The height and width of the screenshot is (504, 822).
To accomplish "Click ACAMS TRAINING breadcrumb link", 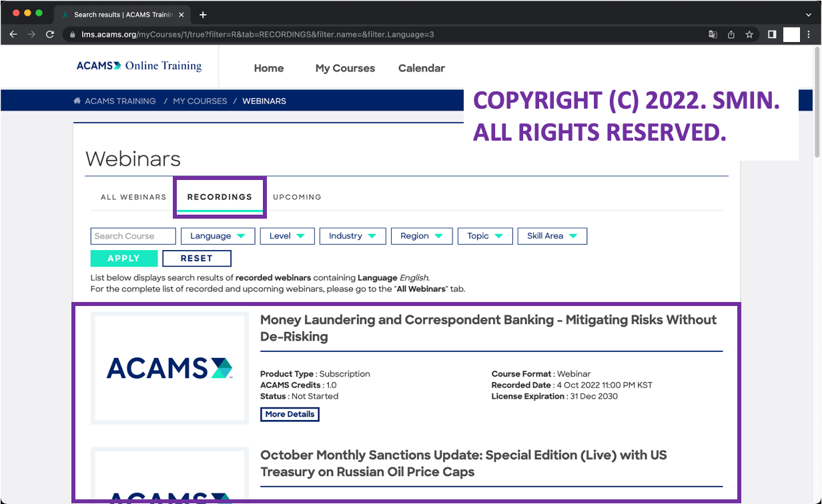I will pos(120,101).
